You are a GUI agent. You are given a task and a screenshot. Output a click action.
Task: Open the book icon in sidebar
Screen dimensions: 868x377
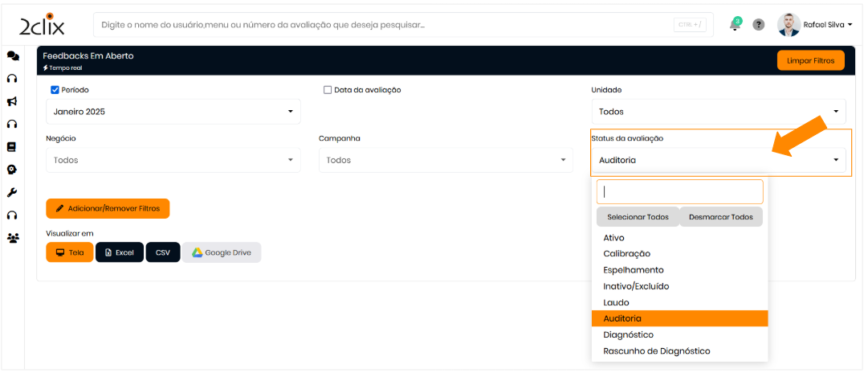point(12,147)
